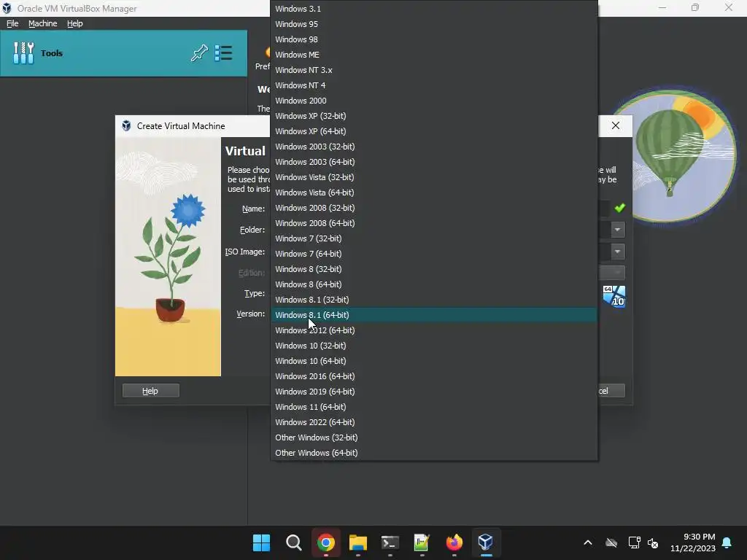This screenshot has width=747, height=560.
Task: Select Windows 98 version
Action: pyautogui.click(x=434, y=39)
